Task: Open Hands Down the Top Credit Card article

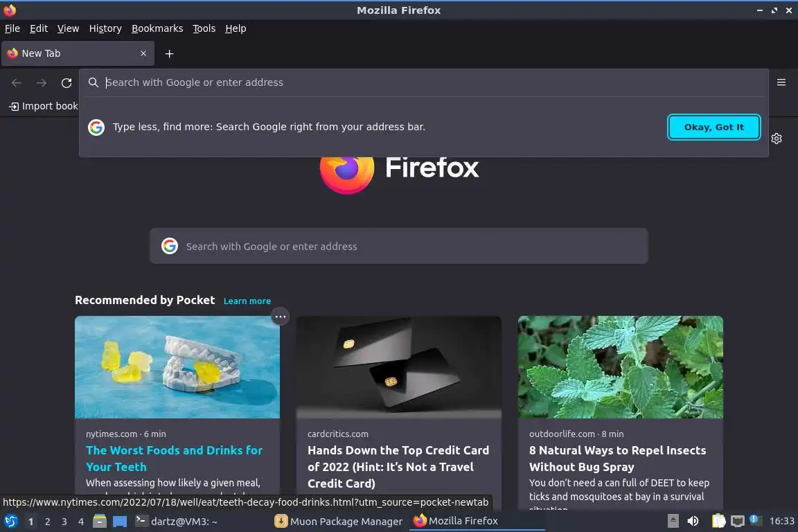Action: tap(398, 467)
